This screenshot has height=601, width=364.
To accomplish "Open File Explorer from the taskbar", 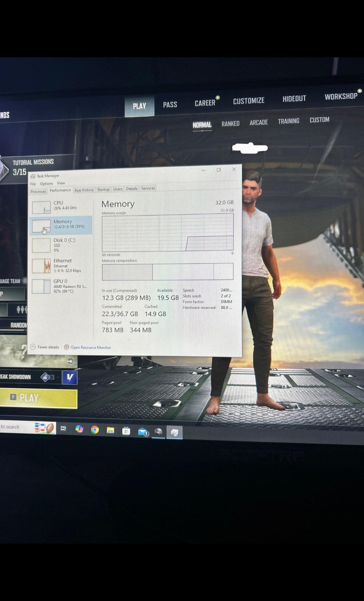I will pyautogui.click(x=110, y=430).
